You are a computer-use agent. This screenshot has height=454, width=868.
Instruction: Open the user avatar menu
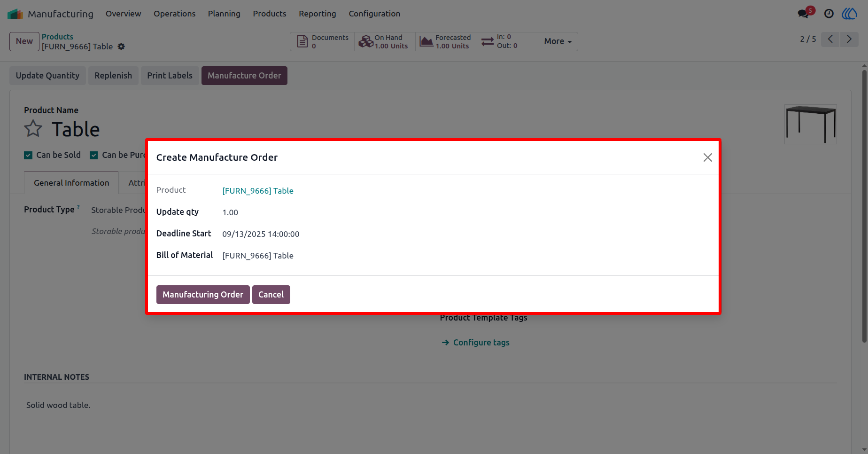[x=849, y=14]
